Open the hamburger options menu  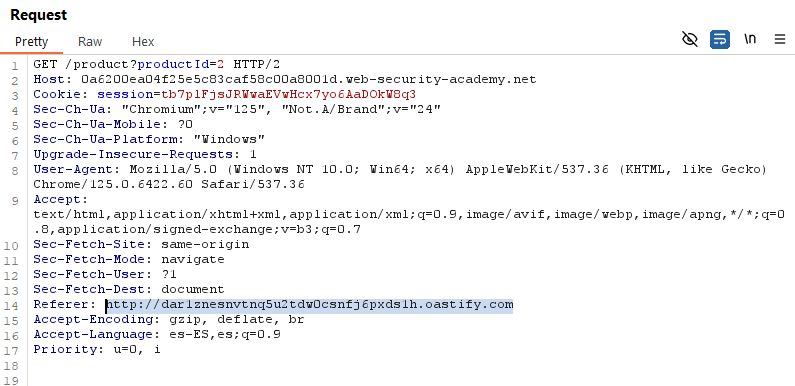[780, 39]
